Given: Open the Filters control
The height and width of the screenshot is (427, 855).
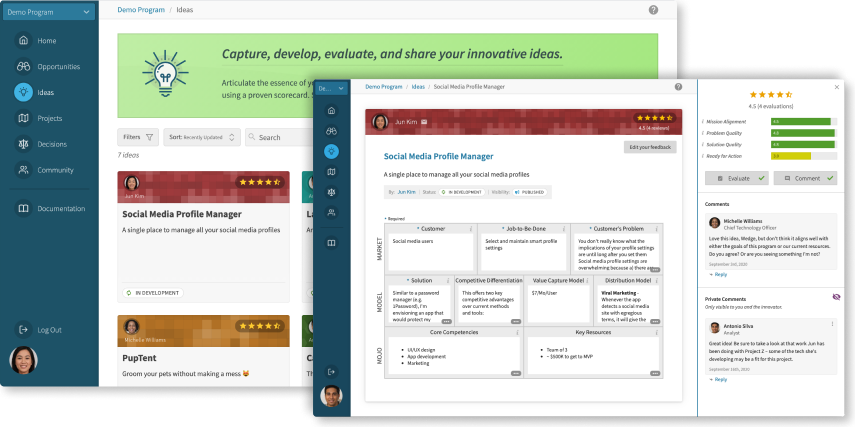Looking at the screenshot, I should click(139, 137).
